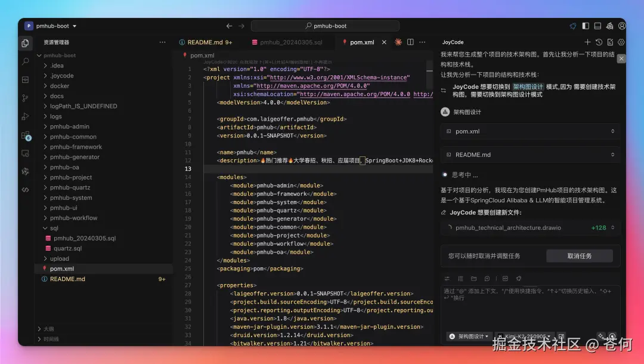Click the pmhub-boot search box
The image size is (644, 364).
[x=326, y=26]
